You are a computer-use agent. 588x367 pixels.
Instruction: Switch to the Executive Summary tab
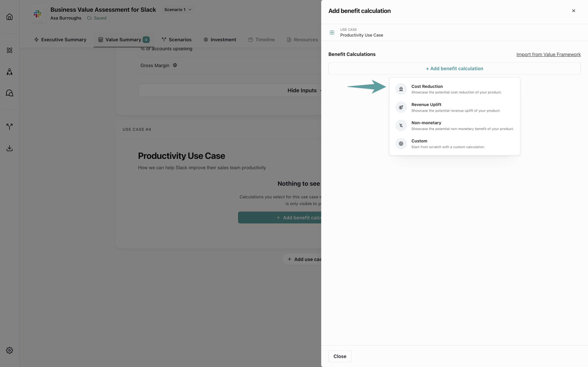tap(60, 40)
